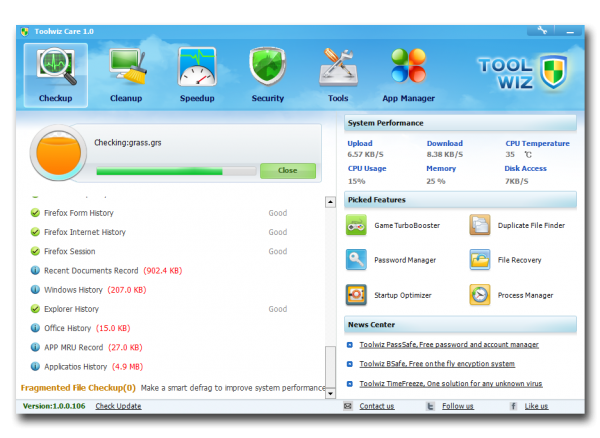Close the running checkup
Viewport: 600px width, 438px height.
288,171
